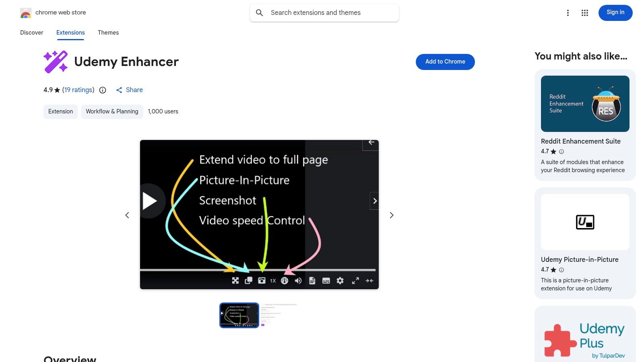Open the Google apps grid launcher

pyautogui.click(x=584, y=12)
